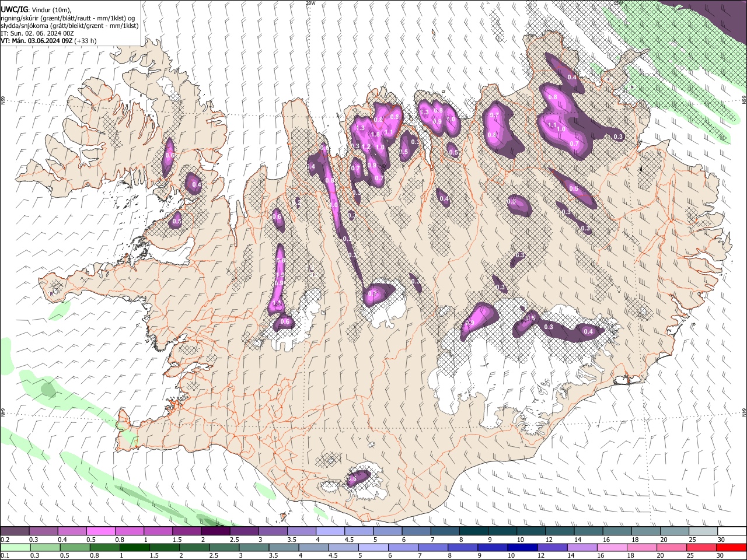Click the '30' label on the snow scale
This screenshot has height=560, width=747.
(x=721, y=540)
